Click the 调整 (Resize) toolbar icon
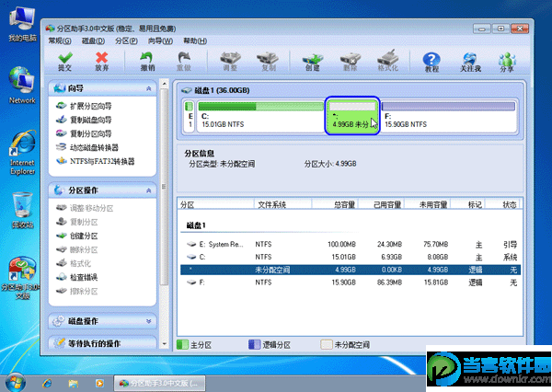 (230, 62)
